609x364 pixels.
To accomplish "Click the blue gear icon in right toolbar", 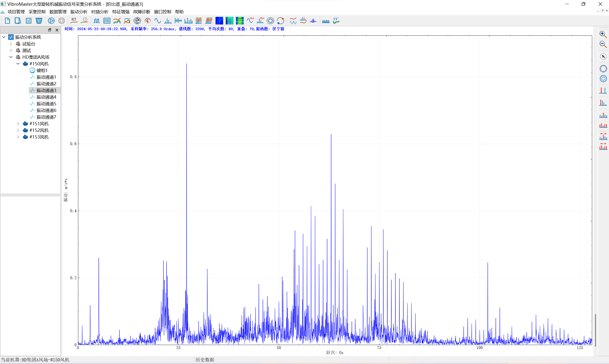I will [603, 79].
